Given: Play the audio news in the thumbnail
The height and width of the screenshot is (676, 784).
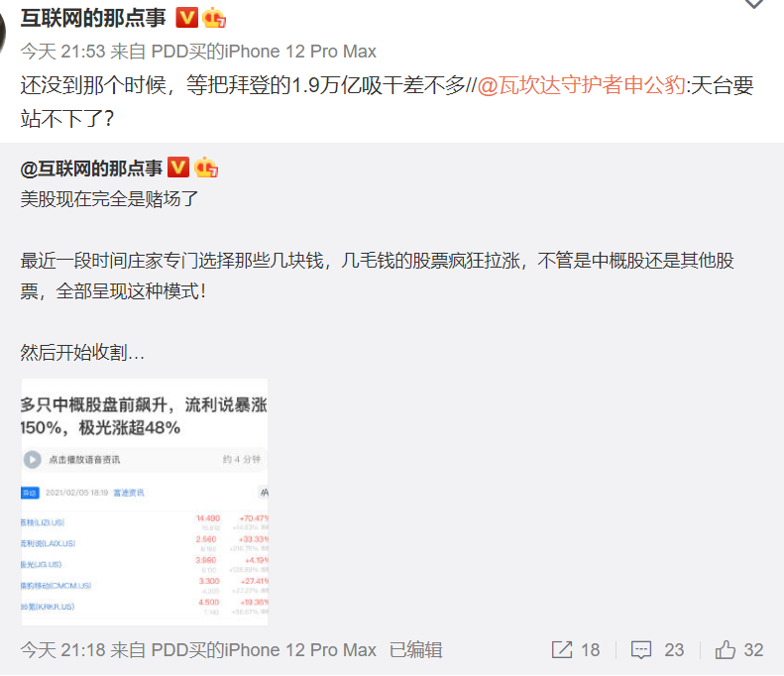Looking at the screenshot, I should tap(33, 460).
